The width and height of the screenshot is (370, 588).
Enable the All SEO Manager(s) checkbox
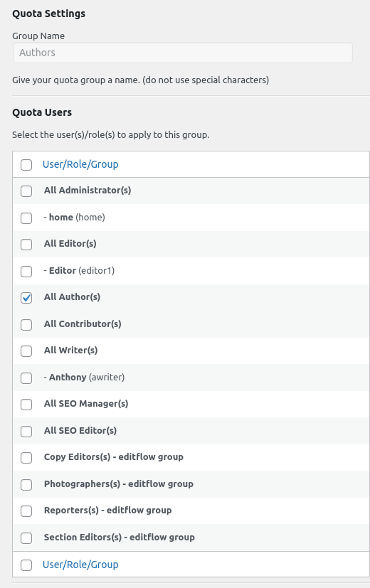click(x=26, y=405)
